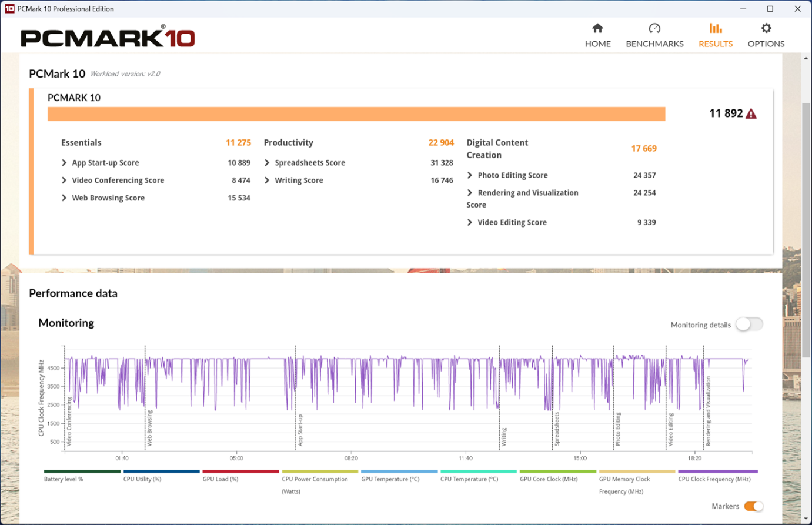Expand Video Editing Score details
Viewport: 812px width, 525px height.
[470, 222]
